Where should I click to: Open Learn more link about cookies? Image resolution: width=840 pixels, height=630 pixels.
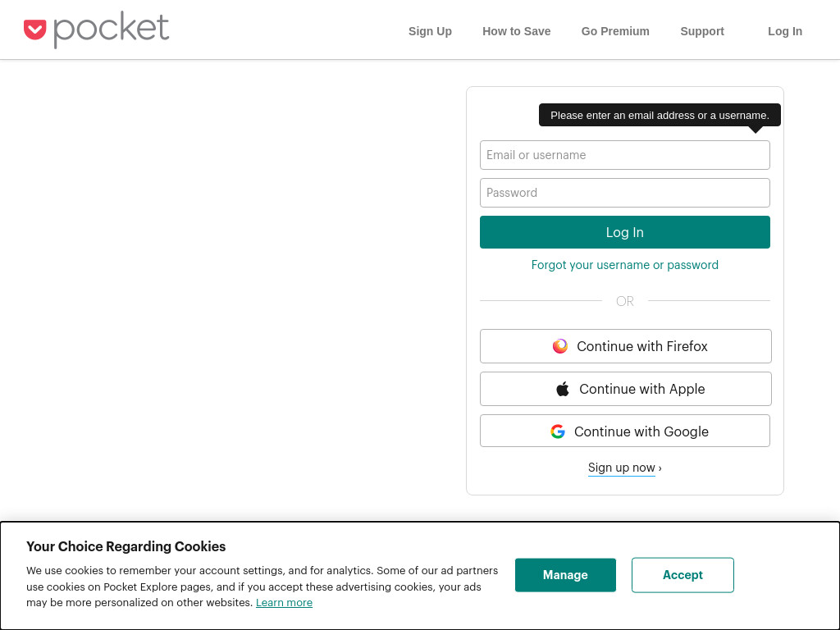[x=284, y=603]
